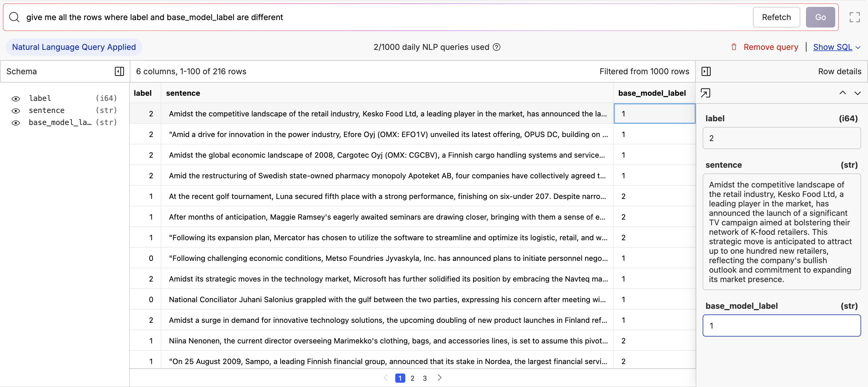Click trash icon beside Remove query
This screenshot has width=868, height=387.
click(x=734, y=47)
